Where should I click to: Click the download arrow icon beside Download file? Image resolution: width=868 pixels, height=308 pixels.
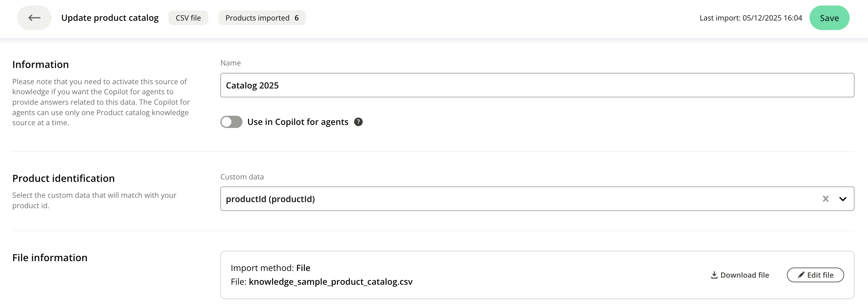714,275
